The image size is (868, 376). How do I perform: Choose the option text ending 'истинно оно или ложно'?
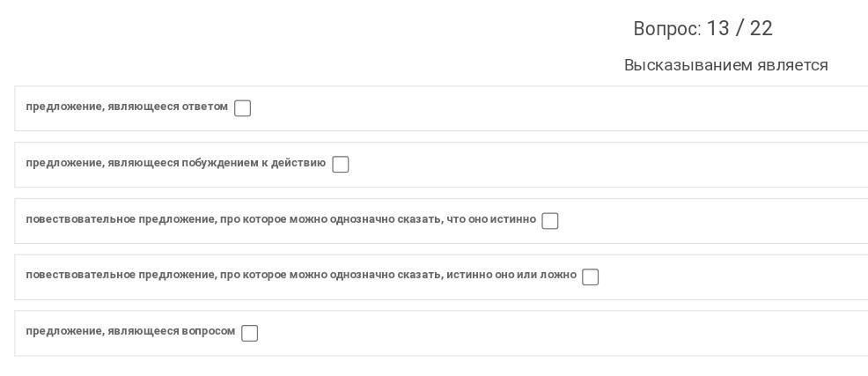[x=301, y=276]
